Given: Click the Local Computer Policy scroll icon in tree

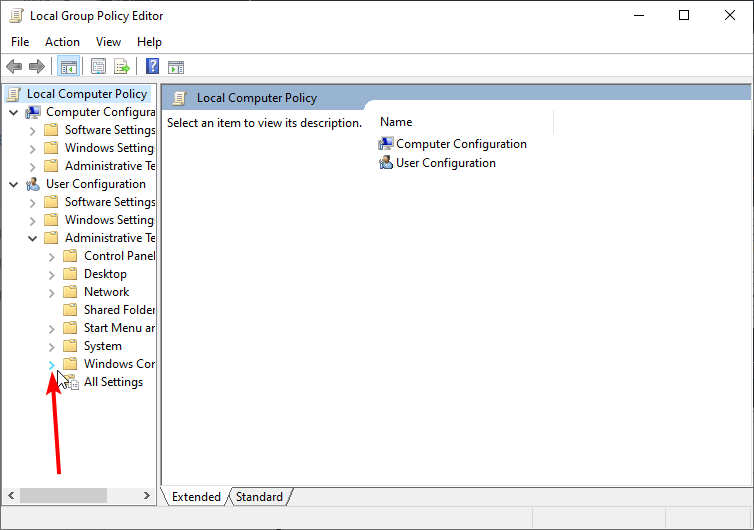Looking at the screenshot, I should [14, 94].
